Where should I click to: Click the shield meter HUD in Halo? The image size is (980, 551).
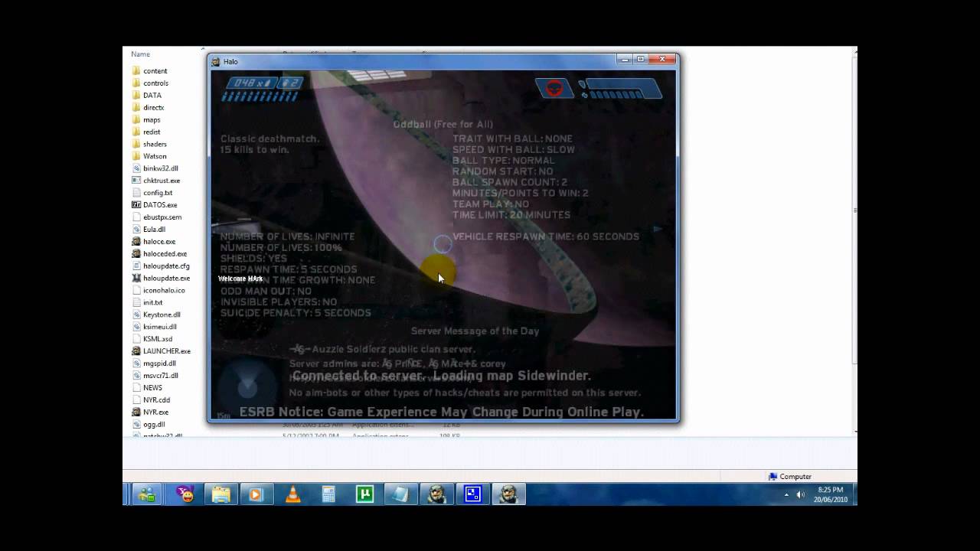620,90
